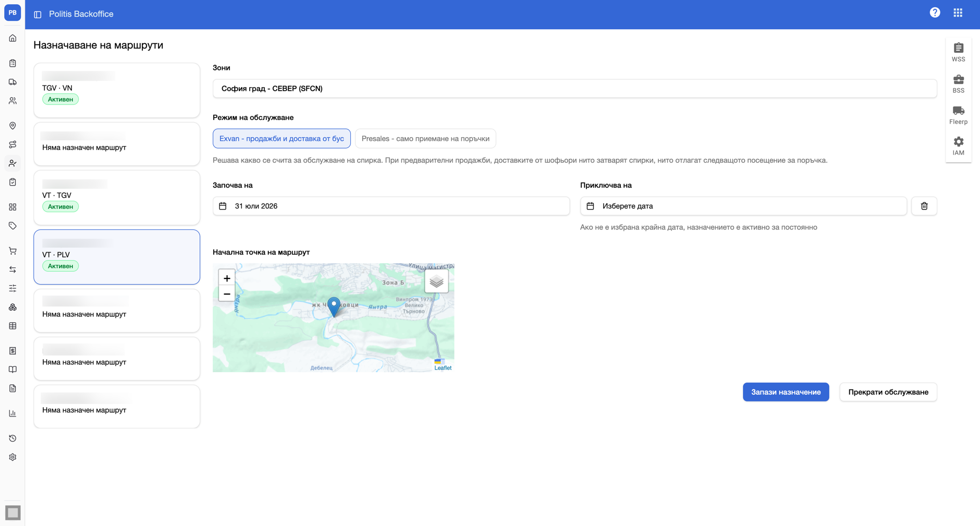Viewport: 980px width, 526px height.
Task: Zoom out on the map
Action: tap(227, 294)
